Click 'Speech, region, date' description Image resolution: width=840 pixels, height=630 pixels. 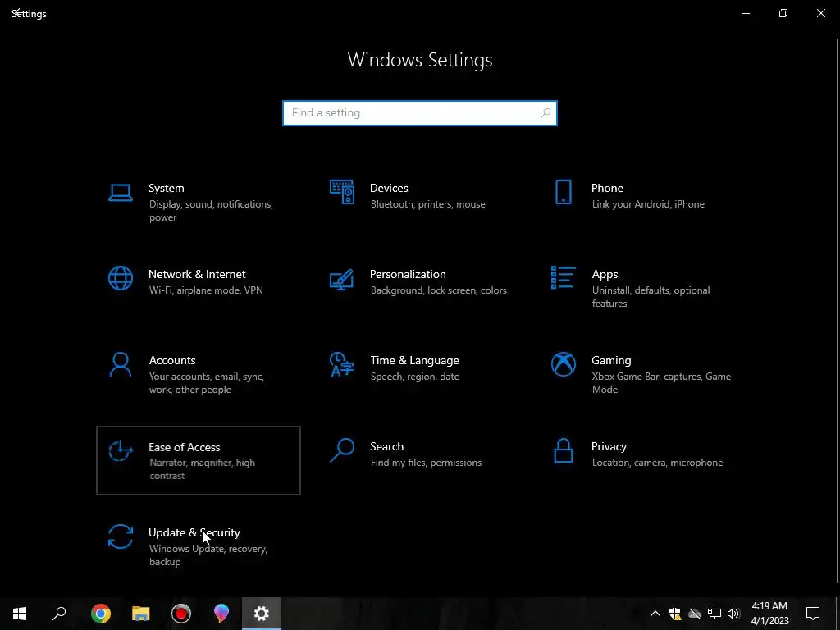coord(414,377)
